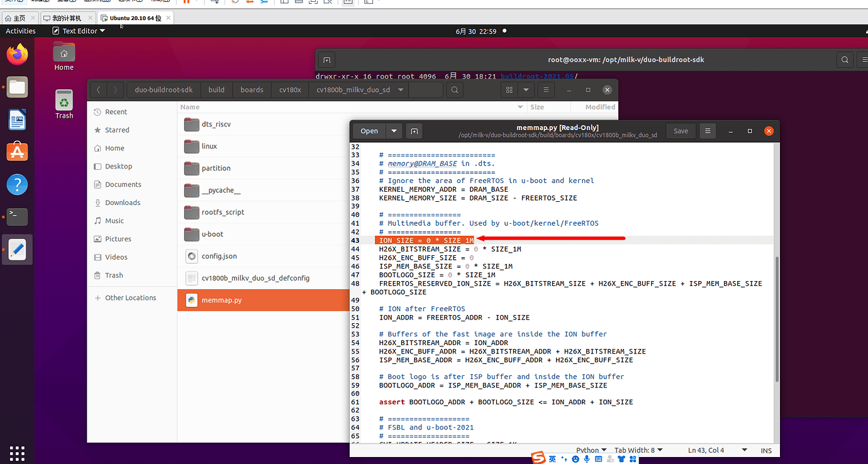Create a new document with gedit's new tab icon

tap(414, 131)
